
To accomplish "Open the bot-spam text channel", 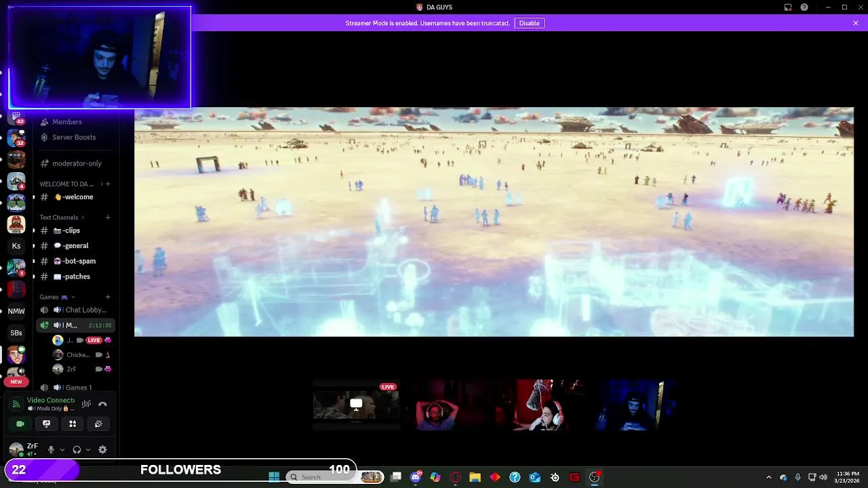I will click(75, 261).
